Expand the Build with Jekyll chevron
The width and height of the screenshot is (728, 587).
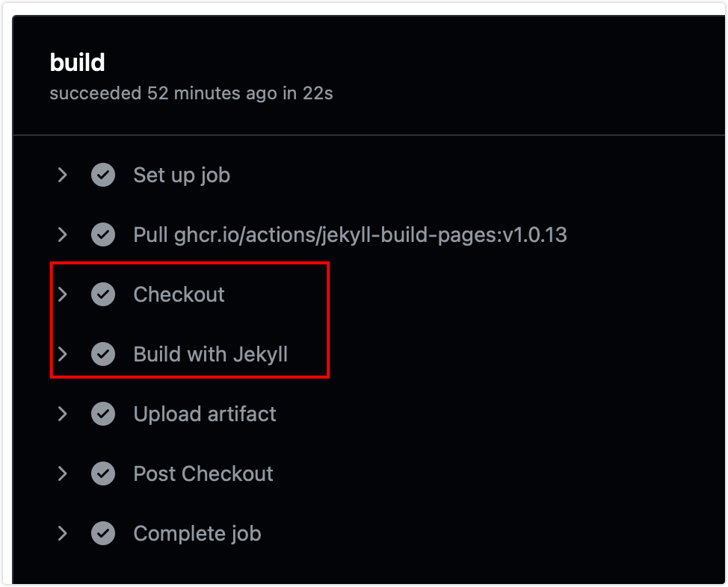pos(62,354)
